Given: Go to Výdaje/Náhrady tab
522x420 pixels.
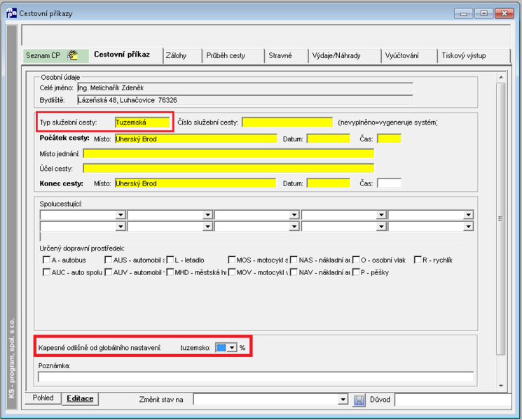Looking at the screenshot, I should [x=345, y=55].
